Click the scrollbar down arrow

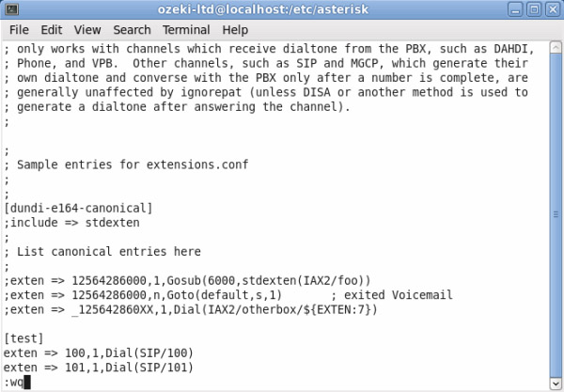556,383
